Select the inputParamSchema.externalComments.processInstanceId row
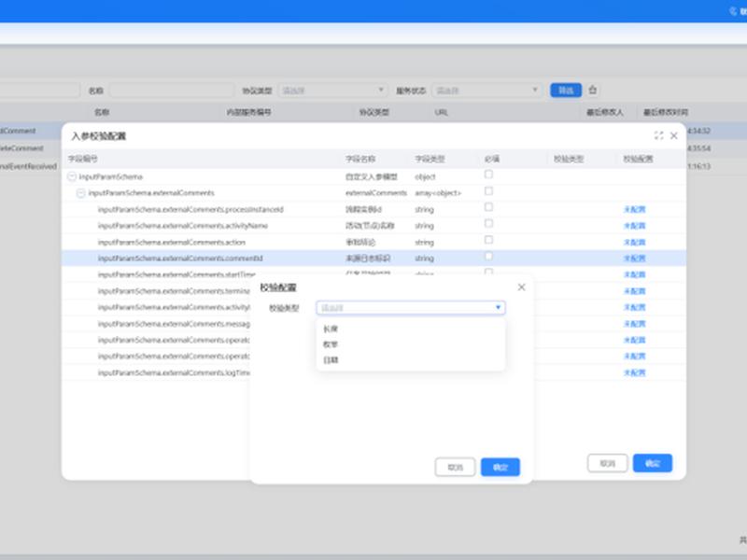Image resolution: width=747 pixels, height=560 pixels. coord(374,209)
